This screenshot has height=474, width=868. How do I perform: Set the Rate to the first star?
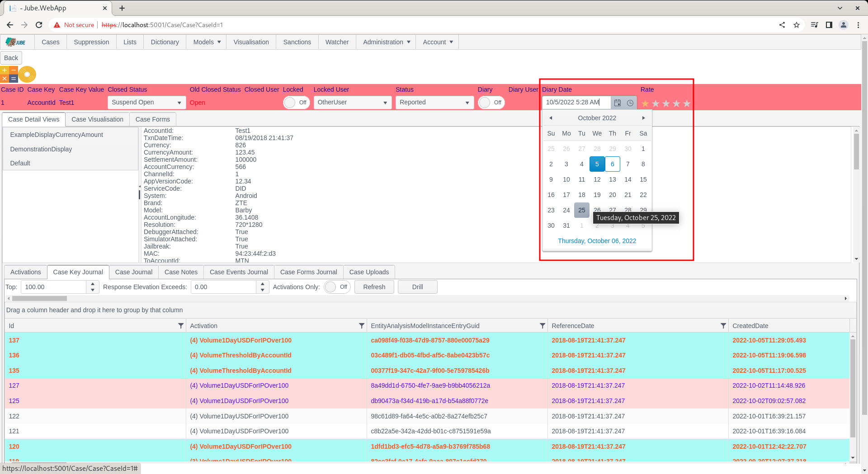click(x=645, y=103)
